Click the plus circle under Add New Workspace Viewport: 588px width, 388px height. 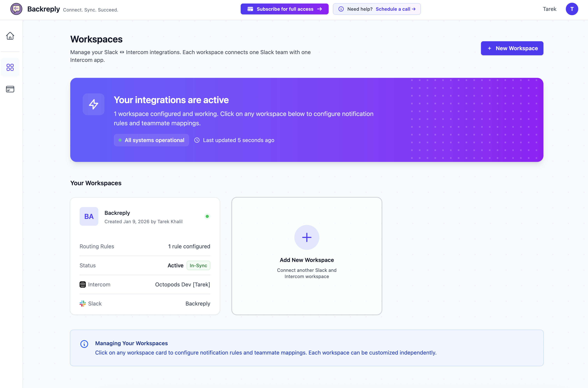pos(307,237)
